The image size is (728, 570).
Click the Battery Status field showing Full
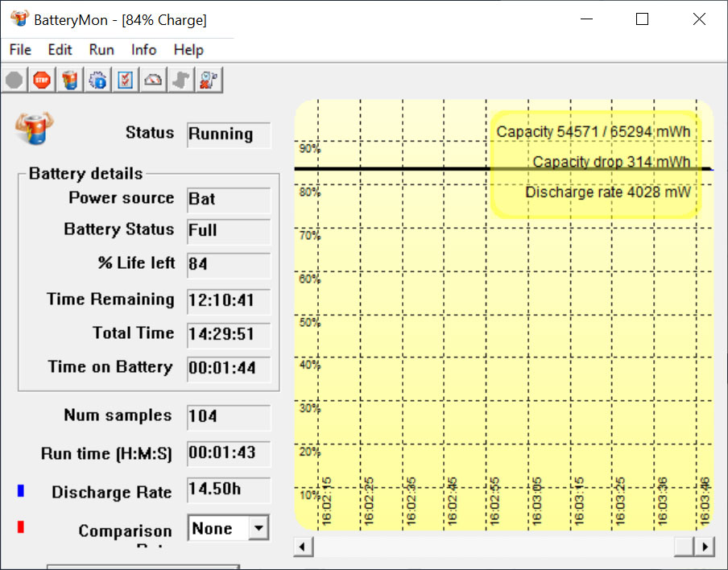tap(229, 231)
